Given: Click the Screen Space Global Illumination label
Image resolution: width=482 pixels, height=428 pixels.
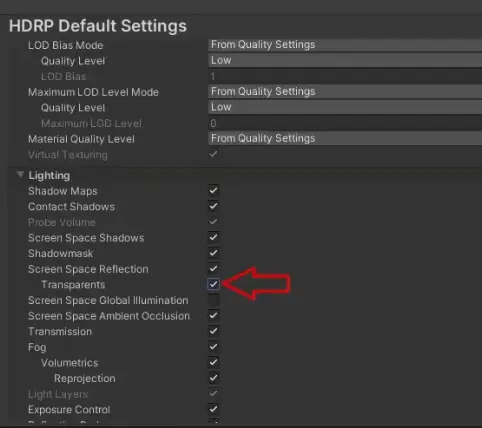Looking at the screenshot, I should (x=108, y=300).
